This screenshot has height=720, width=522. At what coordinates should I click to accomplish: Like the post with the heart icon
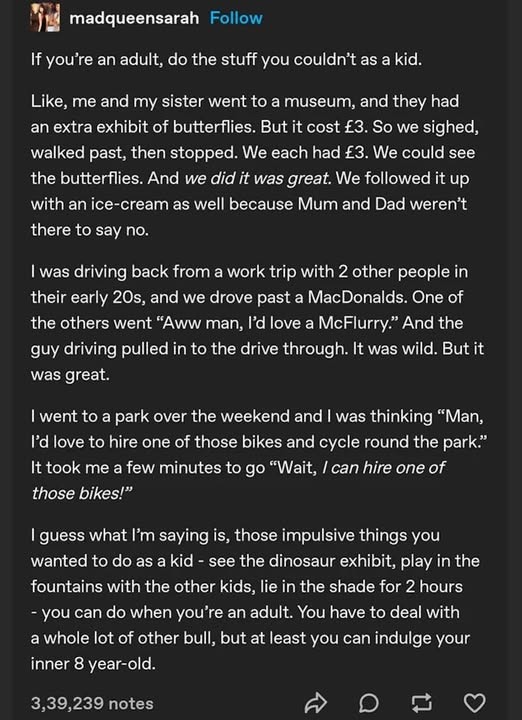click(474, 703)
